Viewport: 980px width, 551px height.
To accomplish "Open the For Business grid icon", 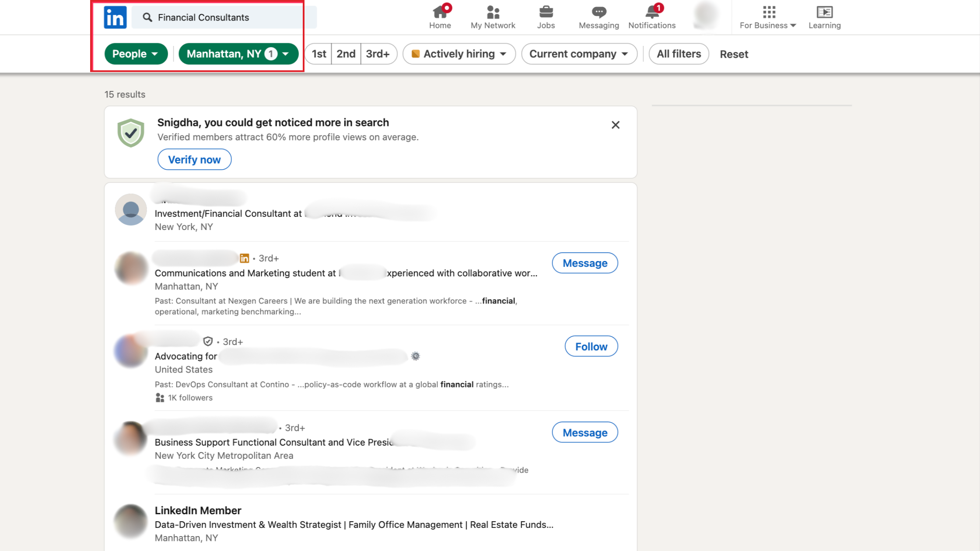I will point(769,12).
